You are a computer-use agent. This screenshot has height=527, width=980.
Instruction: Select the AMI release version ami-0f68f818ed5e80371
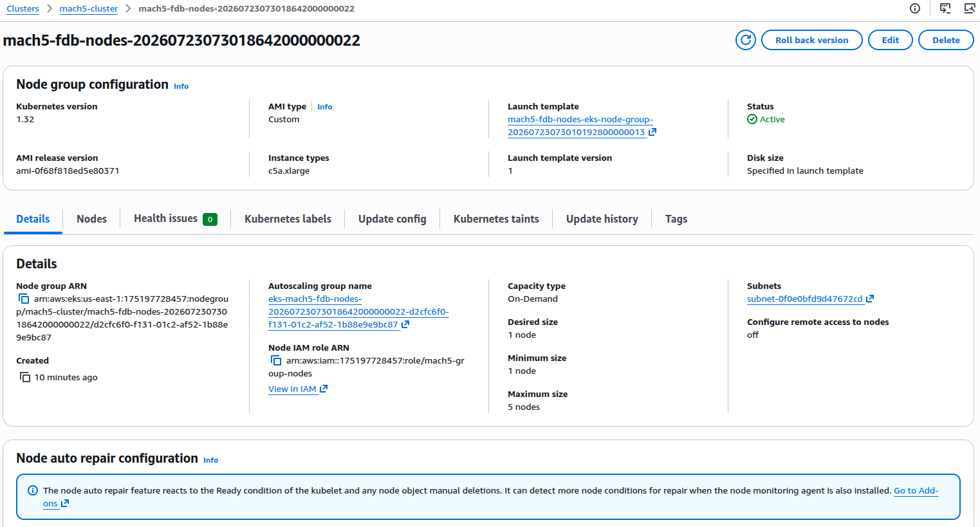[68, 171]
